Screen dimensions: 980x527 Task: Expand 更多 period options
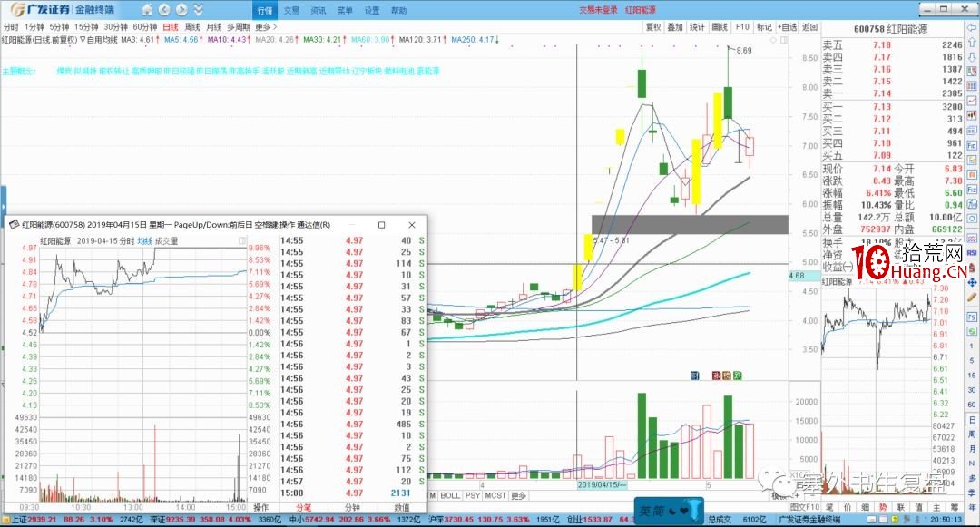tap(266, 27)
